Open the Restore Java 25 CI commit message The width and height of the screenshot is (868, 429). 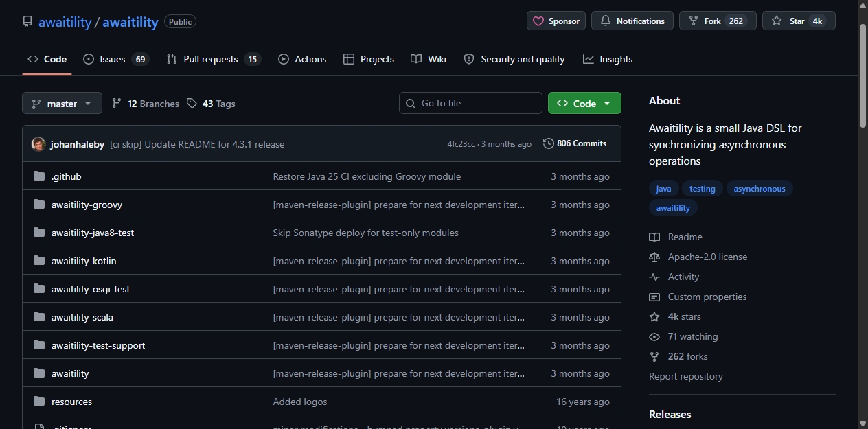point(367,176)
